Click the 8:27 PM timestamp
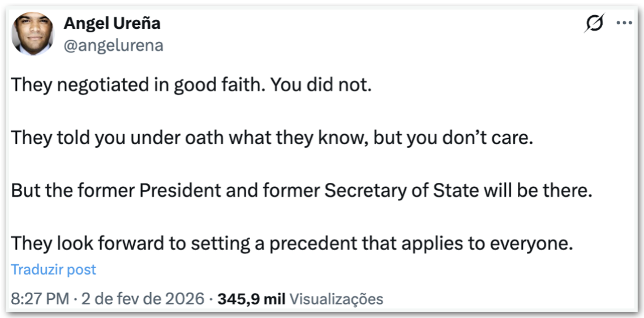 point(40,299)
